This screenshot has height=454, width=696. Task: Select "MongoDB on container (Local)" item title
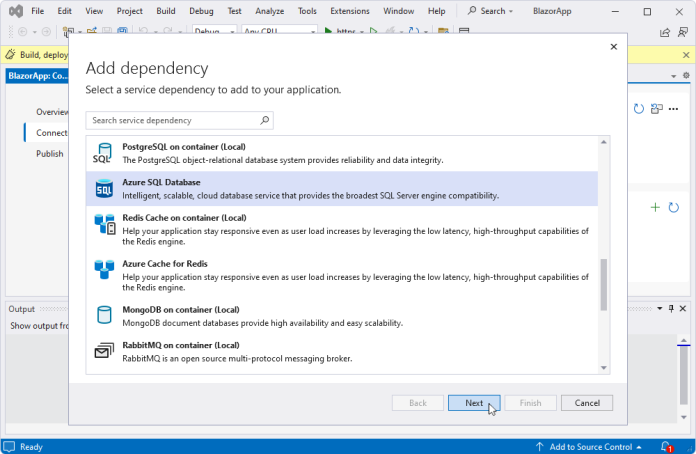tap(181, 309)
